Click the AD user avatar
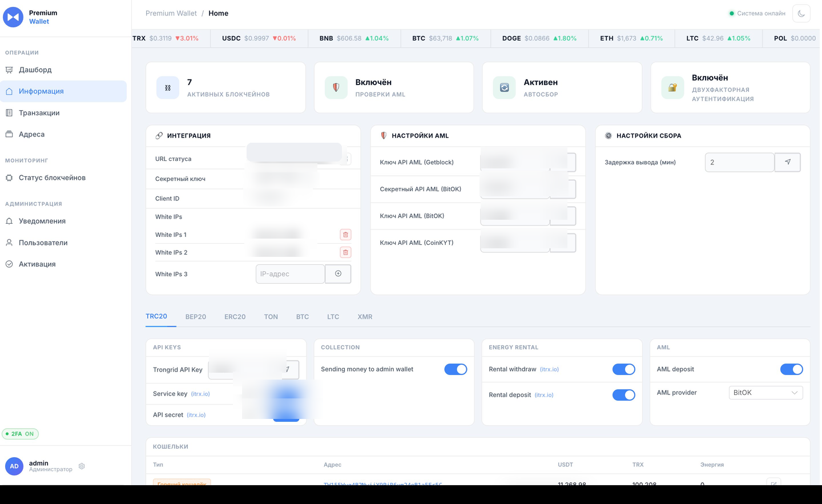The height and width of the screenshot is (504, 822). pos(14,466)
